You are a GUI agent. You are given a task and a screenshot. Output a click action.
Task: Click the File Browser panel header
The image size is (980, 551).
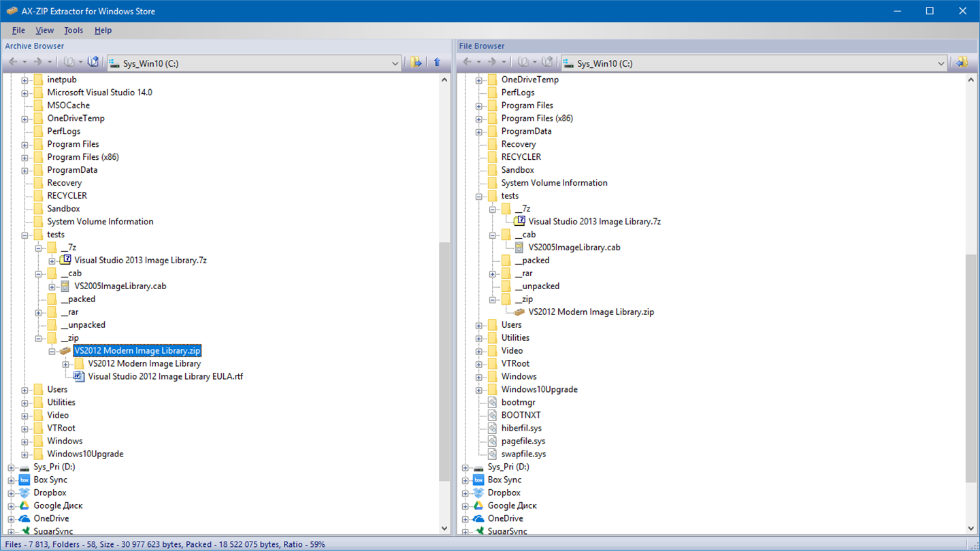(x=717, y=46)
